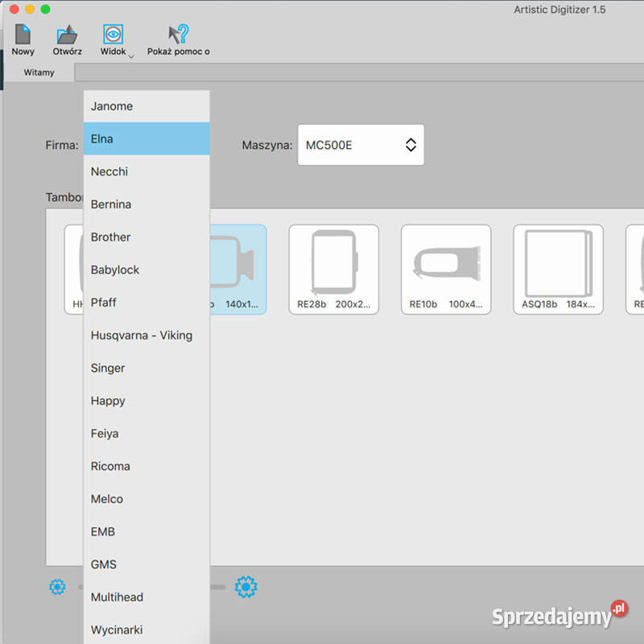Viewport: 644px width, 644px height.
Task: Select the RE28b 200x2... hoop thumbnail
Action: [333, 270]
